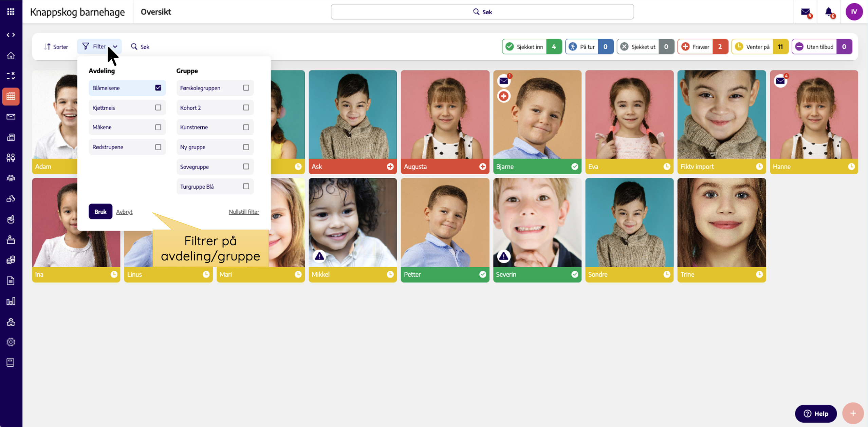This screenshot has width=868, height=427.
Task: Check the Førskolegruppen group checkbox
Action: (x=246, y=88)
